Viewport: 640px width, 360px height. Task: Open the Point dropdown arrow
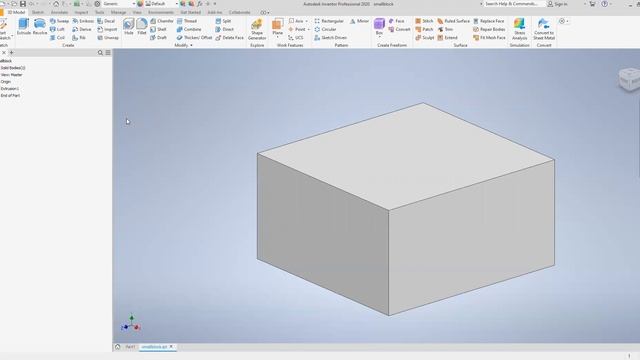309,29
